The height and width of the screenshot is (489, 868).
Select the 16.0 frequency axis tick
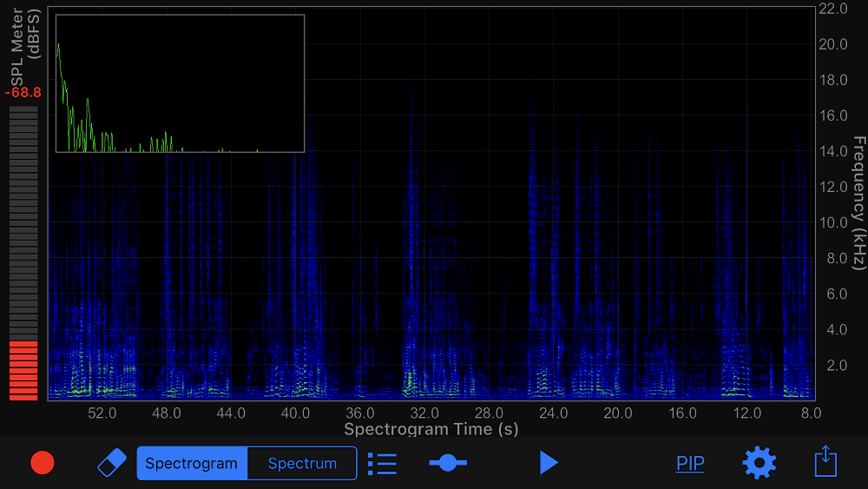(833, 116)
